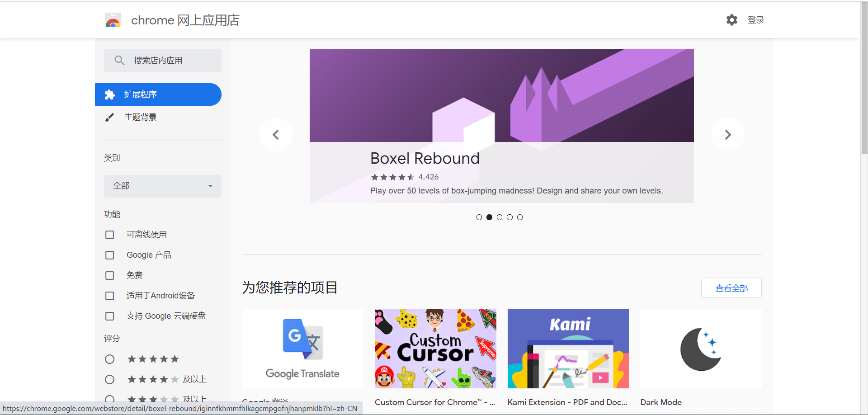Select the 扩展程序 extensions tab

pyautogui.click(x=158, y=94)
